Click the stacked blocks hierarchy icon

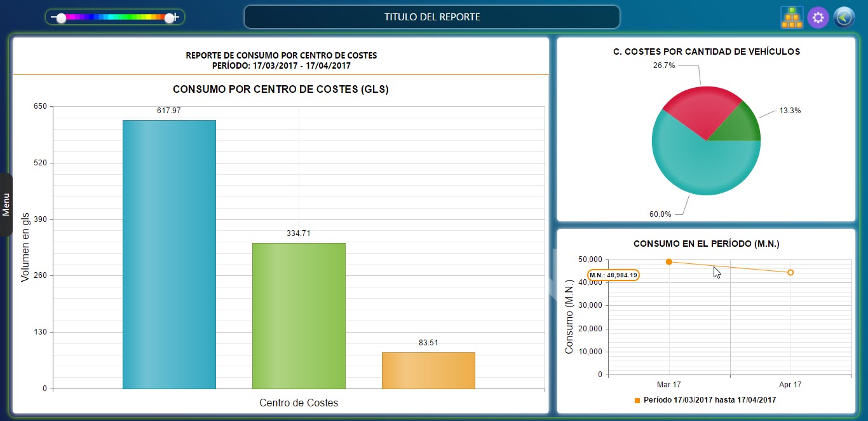click(x=792, y=17)
